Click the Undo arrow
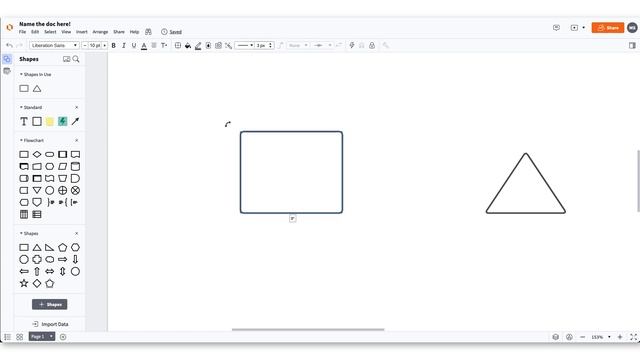Viewport: 640px width, 360px height. [x=9, y=45]
